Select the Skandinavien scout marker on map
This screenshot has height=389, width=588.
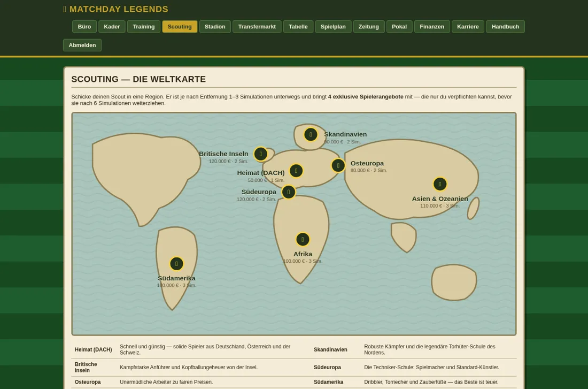click(311, 134)
